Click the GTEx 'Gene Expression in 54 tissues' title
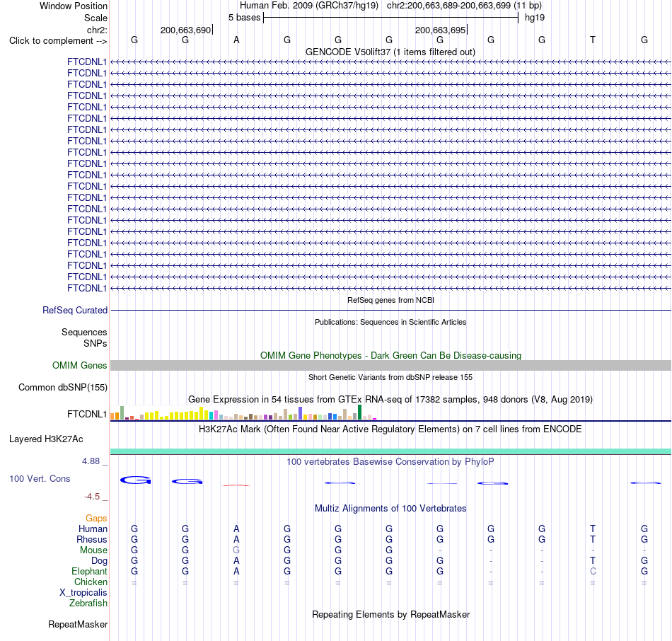 pos(390,399)
